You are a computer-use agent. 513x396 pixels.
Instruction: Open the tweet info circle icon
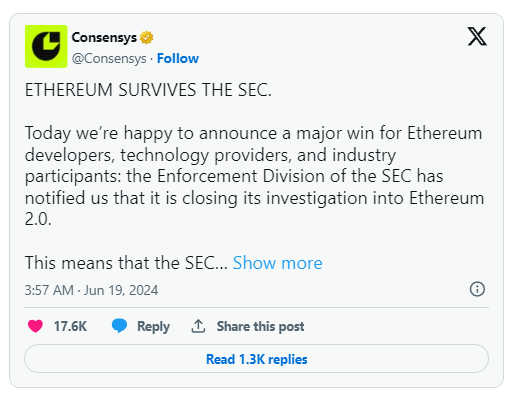[477, 289]
